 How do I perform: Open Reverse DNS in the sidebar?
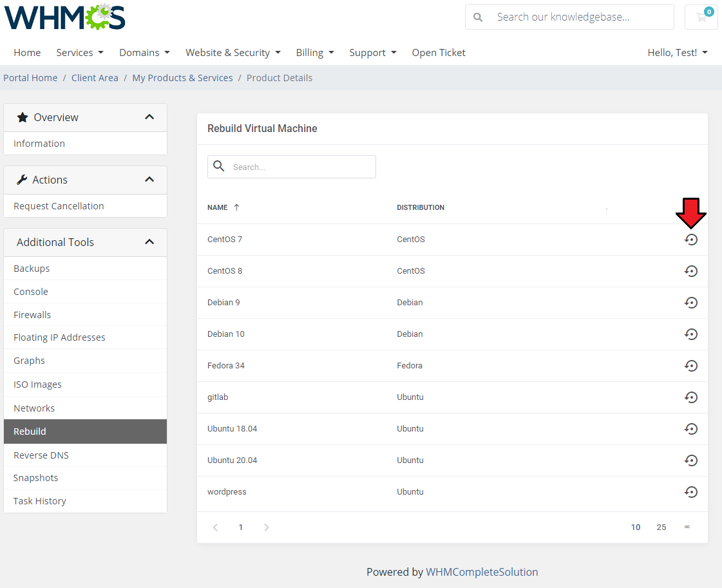85,455
